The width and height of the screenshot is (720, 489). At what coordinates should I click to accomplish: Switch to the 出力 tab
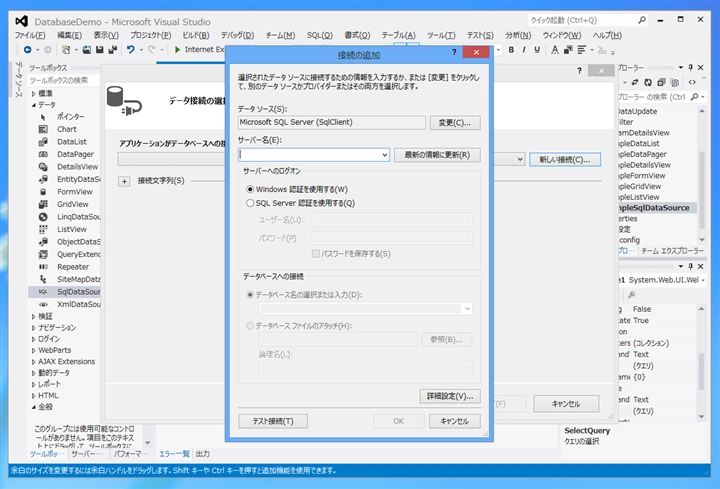(x=202, y=454)
